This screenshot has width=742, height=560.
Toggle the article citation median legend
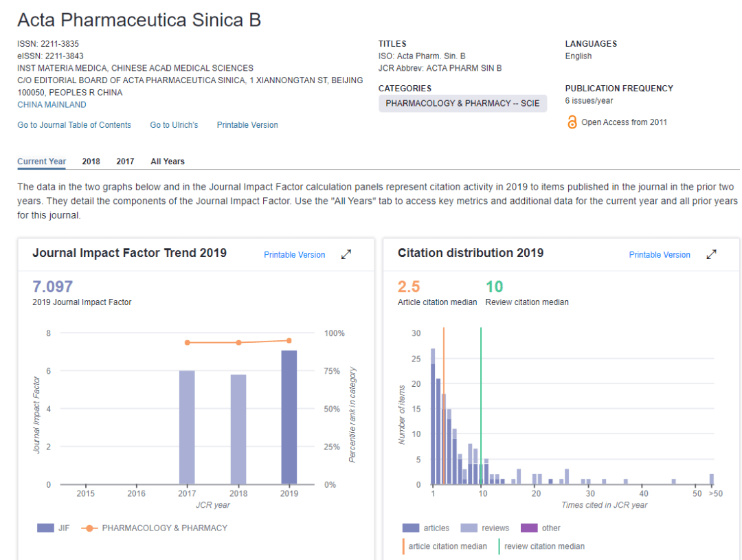404,546
